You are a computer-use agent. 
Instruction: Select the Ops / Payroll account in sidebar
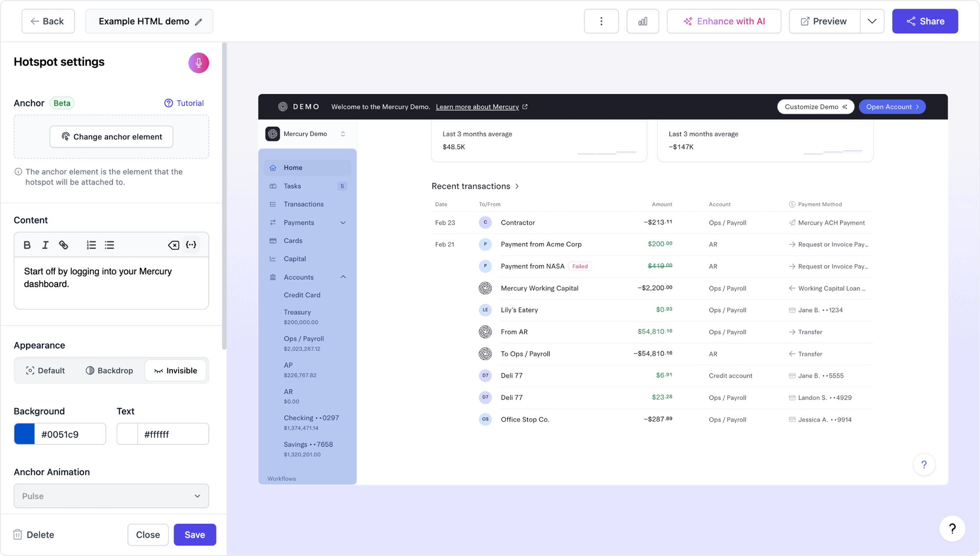pyautogui.click(x=304, y=343)
